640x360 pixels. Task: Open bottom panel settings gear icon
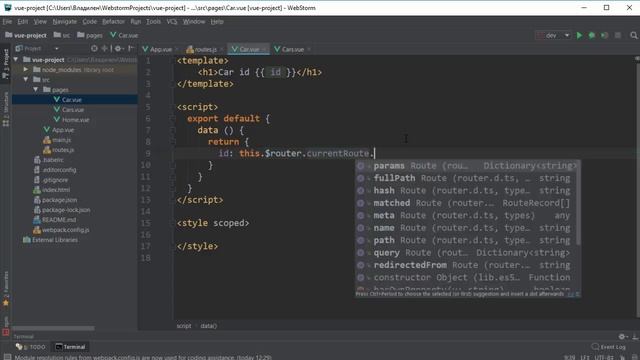pos(622,337)
